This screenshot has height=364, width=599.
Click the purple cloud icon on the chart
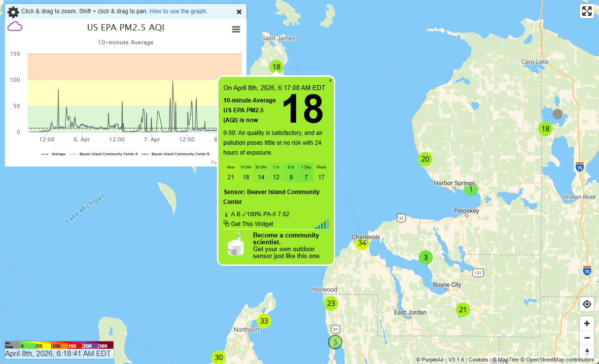point(15,27)
